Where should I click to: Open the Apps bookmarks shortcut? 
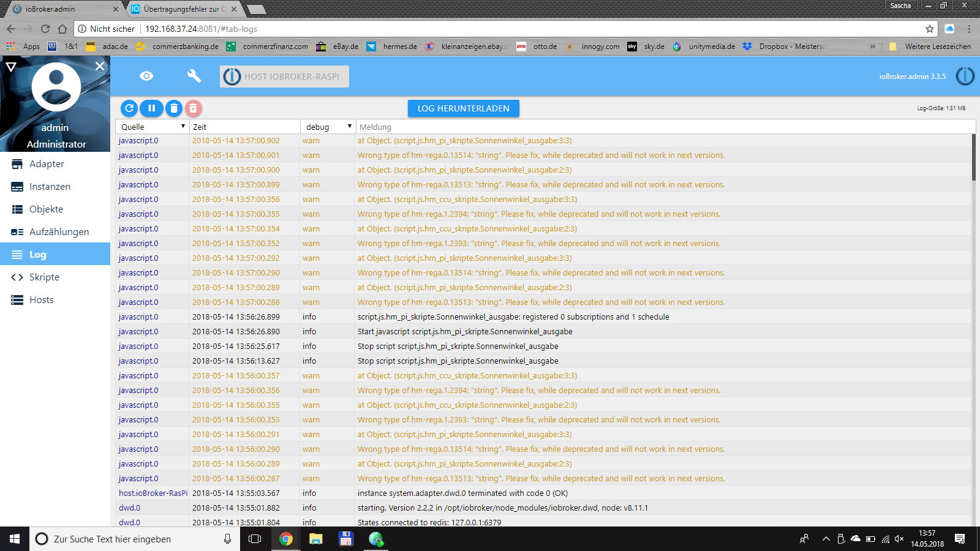pos(23,47)
